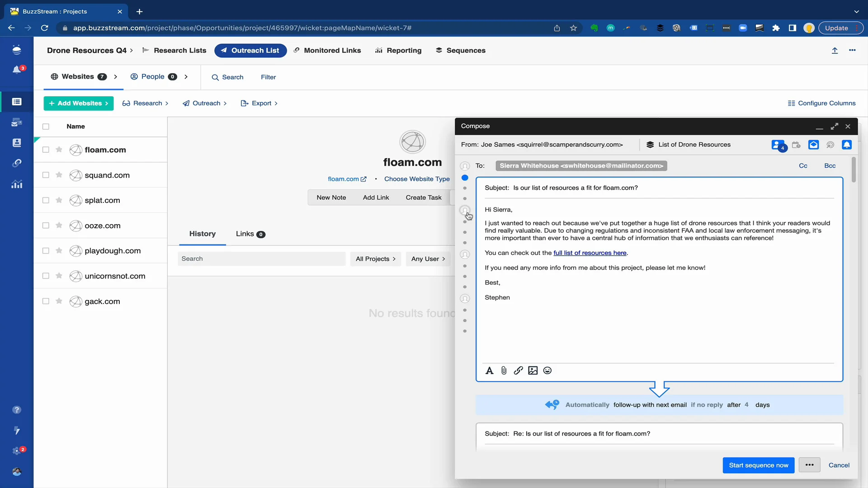Viewport: 868px width, 488px height.
Task: Click the help question mark icon
Action: tap(17, 410)
